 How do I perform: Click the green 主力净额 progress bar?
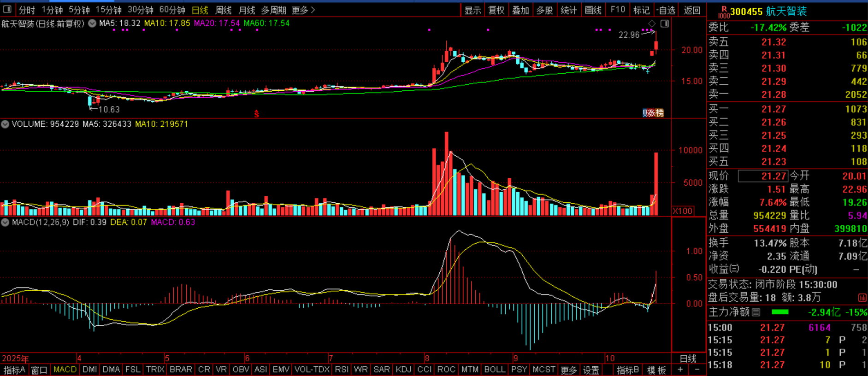pyautogui.click(x=780, y=312)
